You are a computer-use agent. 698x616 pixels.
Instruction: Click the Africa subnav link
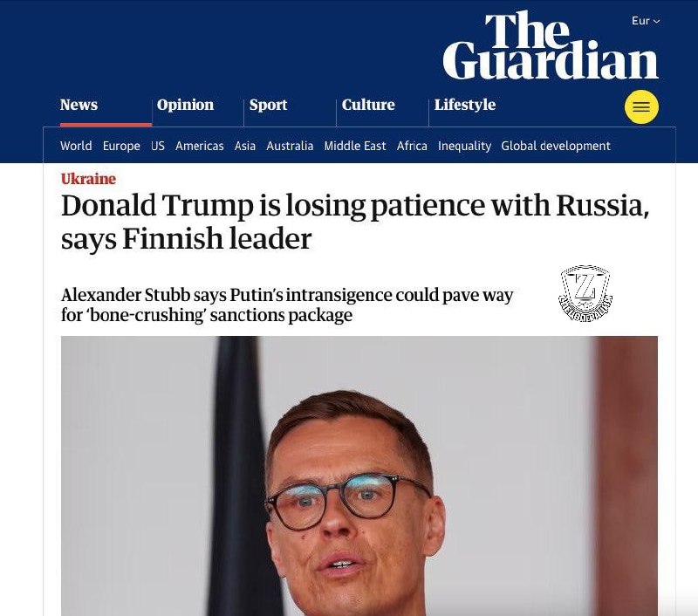[x=412, y=146]
